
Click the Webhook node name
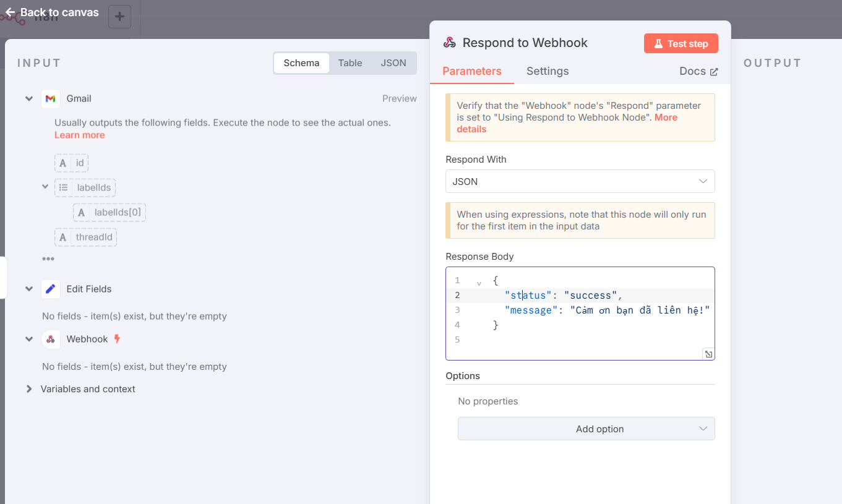(x=87, y=339)
